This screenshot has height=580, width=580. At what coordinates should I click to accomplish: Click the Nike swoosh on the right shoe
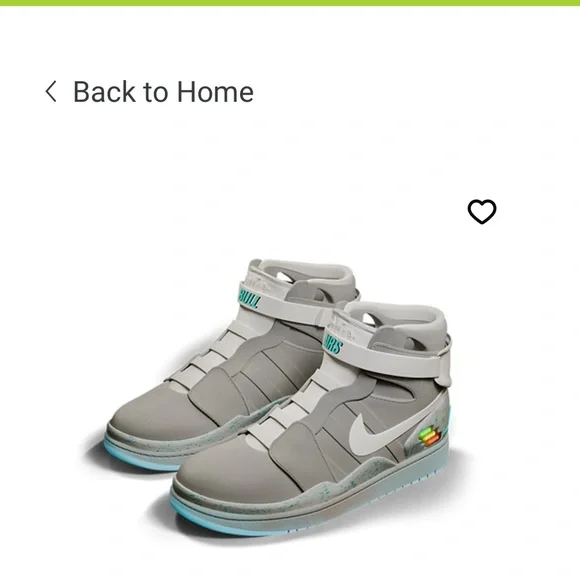[388, 425]
